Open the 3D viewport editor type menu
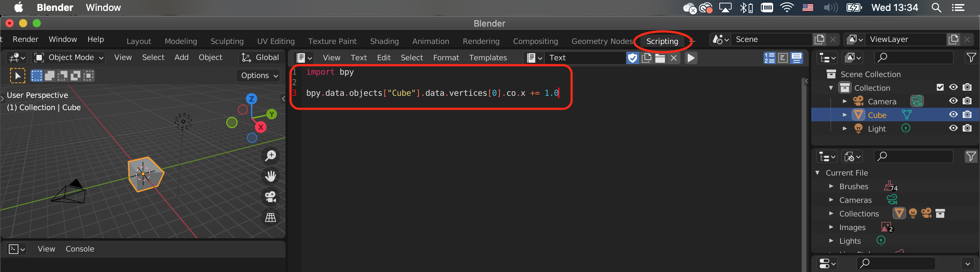980x272 pixels. click(x=17, y=58)
